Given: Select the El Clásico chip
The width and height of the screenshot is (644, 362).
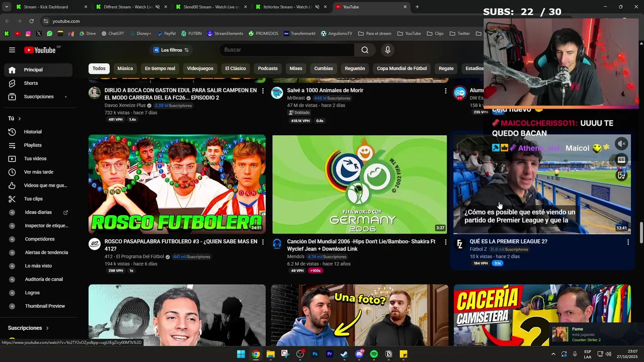Looking at the screenshot, I should [235, 68].
